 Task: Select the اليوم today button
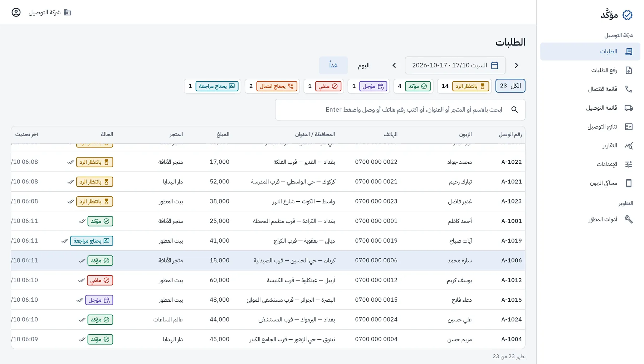point(364,65)
